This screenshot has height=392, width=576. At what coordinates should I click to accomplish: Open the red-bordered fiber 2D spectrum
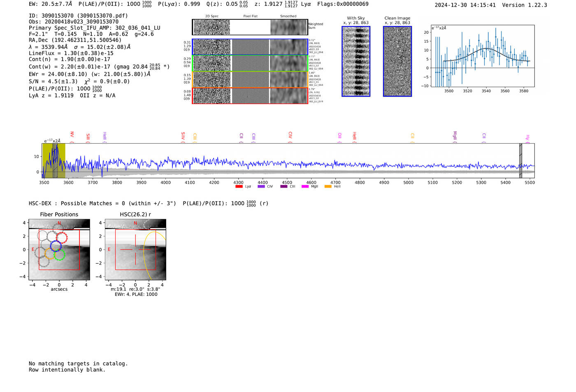click(250, 95)
